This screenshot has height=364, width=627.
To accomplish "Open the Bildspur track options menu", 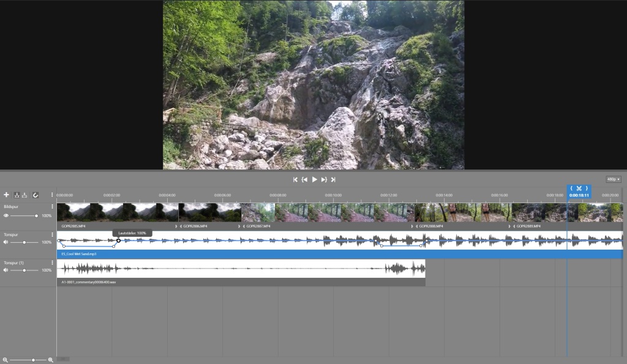I will tap(52, 206).
